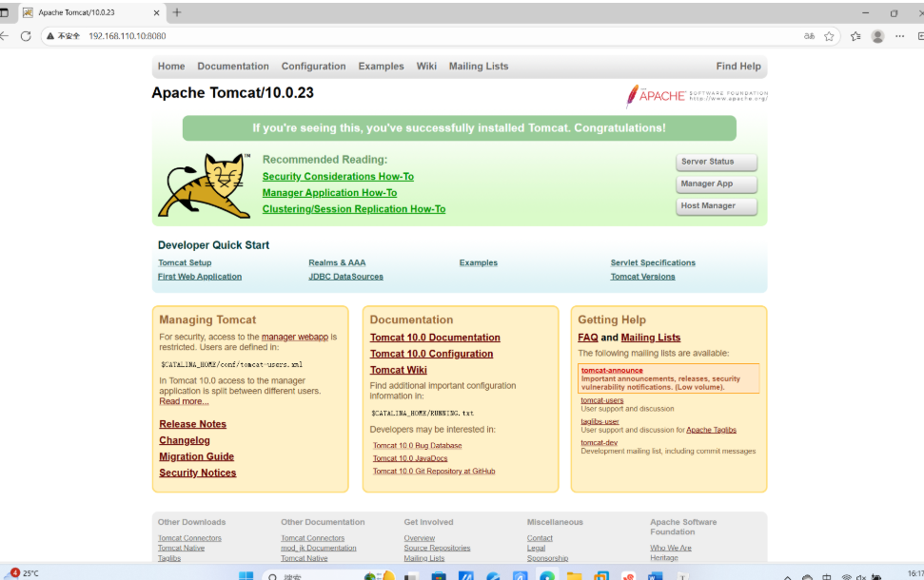Screen dimensions: 924x580
Task: Open the Tomcat Wiki link
Action: tap(399, 371)
